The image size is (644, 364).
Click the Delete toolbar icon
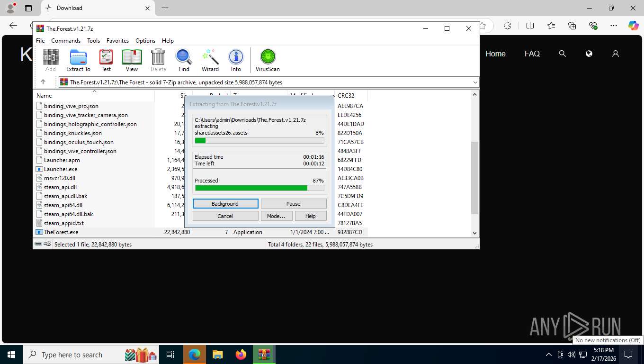coord(158,61)
